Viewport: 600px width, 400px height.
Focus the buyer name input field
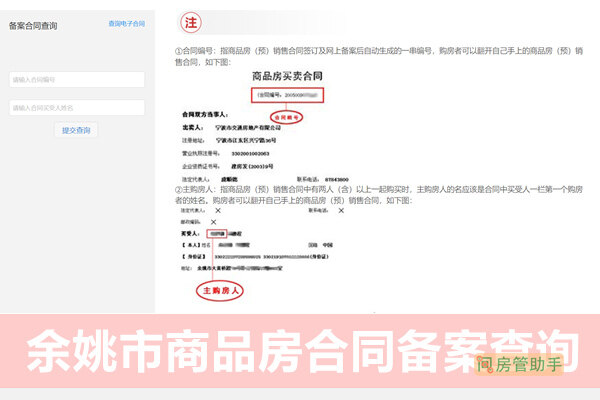coord(77,108)
